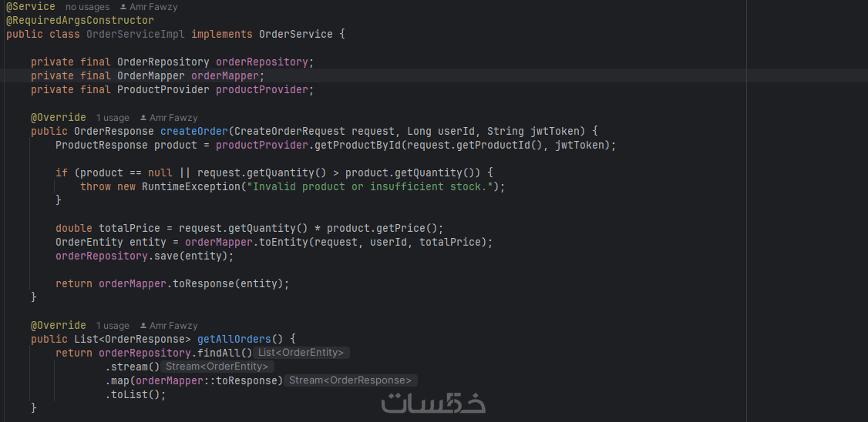Click the ProductResponse type in the product declaration
Screen dimensions: 868x422
[x=101, y=145]
